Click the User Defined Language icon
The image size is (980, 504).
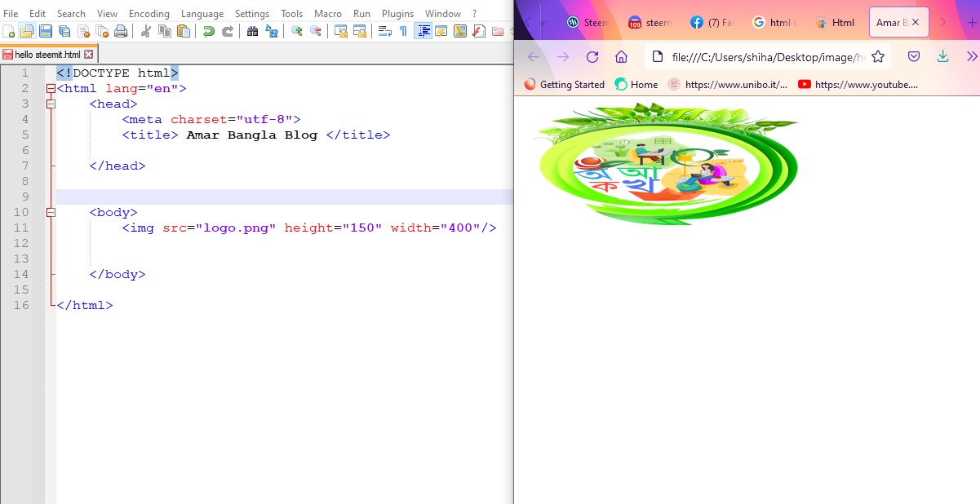pyautogui.click(x=441, y=31)
